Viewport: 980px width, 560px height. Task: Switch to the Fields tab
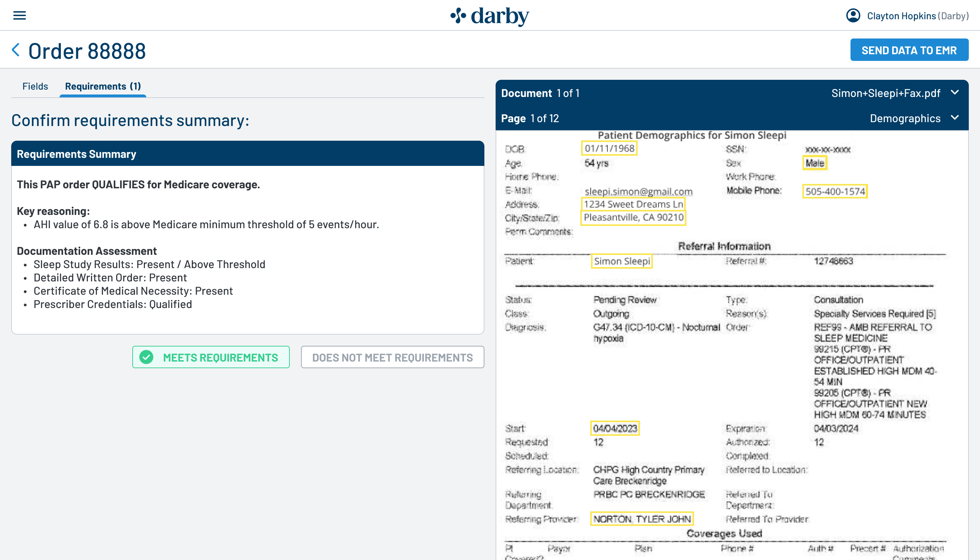click(35, 86)
